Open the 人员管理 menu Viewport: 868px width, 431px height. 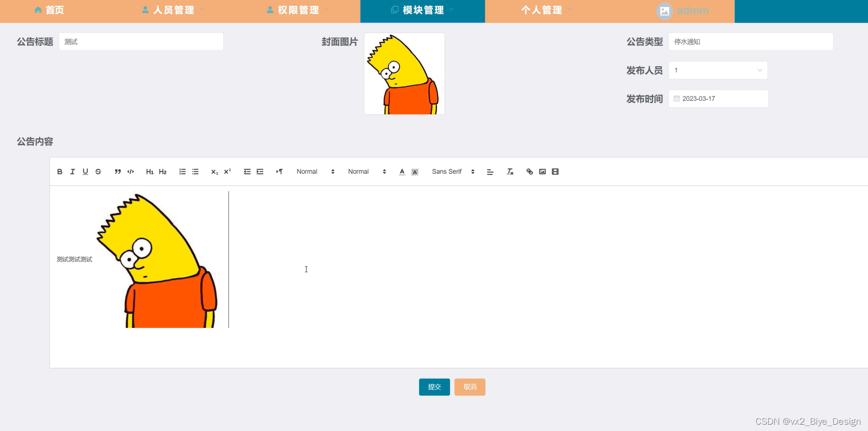click(x=173, y=10)
